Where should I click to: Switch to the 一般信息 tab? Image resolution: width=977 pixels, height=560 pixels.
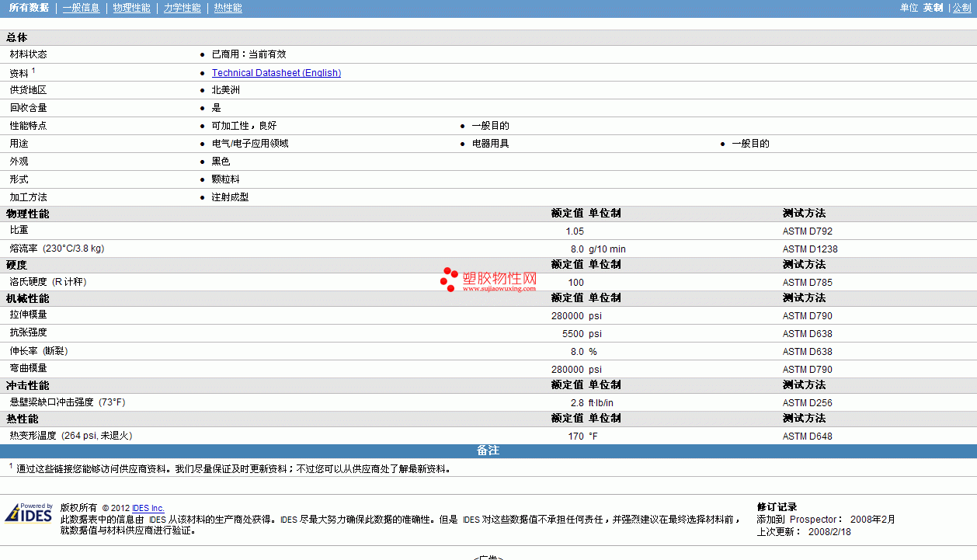point(82,8)
